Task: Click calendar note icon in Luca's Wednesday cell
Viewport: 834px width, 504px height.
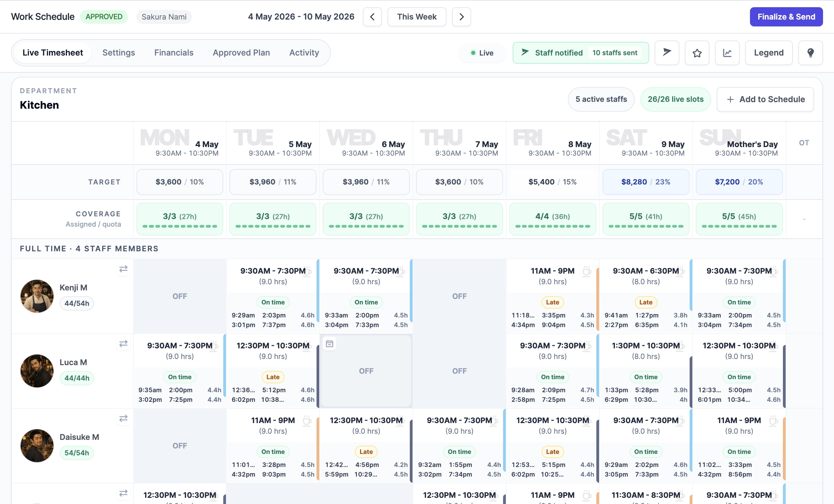Action: [x=330, y=344]
